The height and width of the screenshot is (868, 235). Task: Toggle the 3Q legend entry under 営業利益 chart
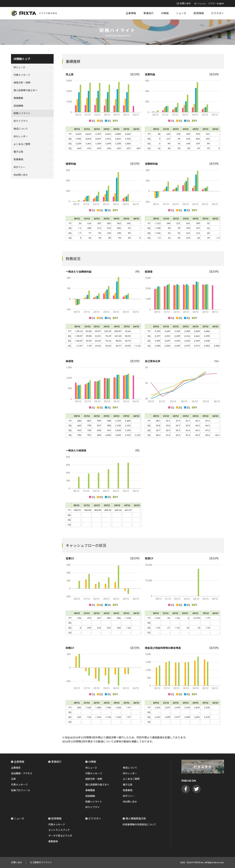187,121
